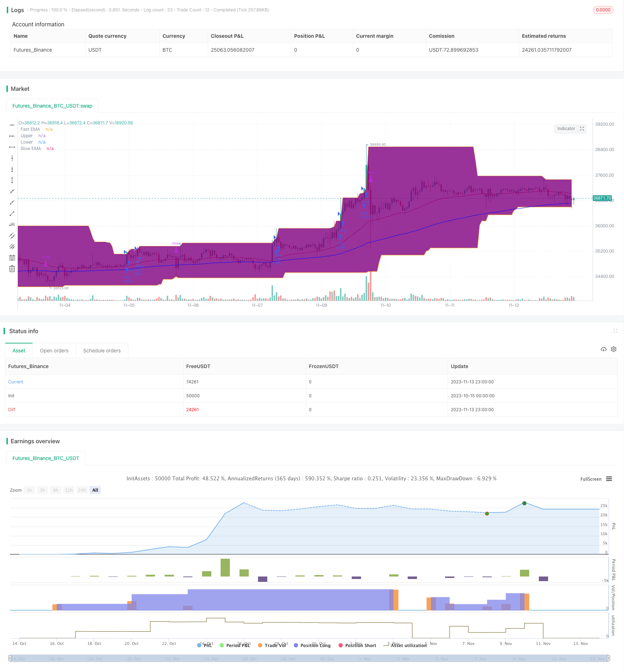The height and width of the screenshot is (672, 624).
Task: Click the Diff value 24261 in red
Action: pos(192,410)
